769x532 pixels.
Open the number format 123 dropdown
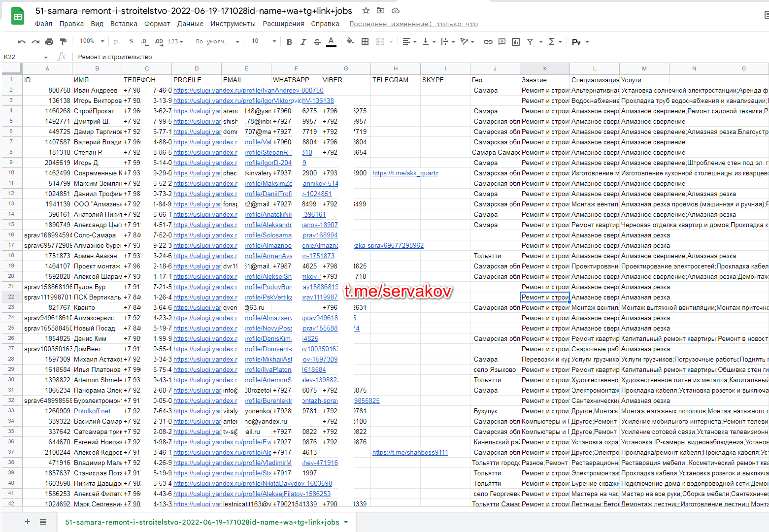point(175,42)
